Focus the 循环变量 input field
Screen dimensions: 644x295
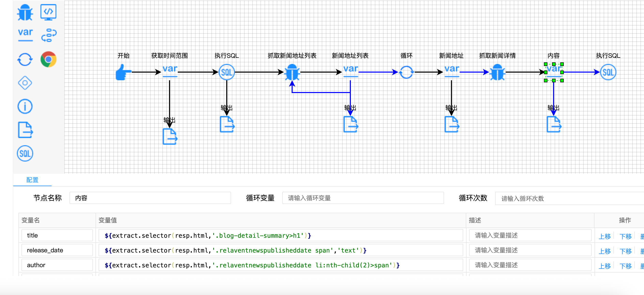363,198
